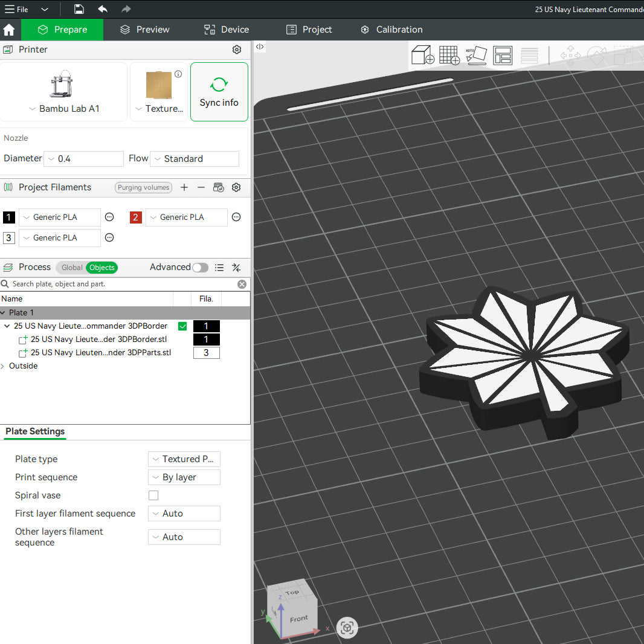Click the Save project icon
The image size is (644, 644).
coord(79,9)
